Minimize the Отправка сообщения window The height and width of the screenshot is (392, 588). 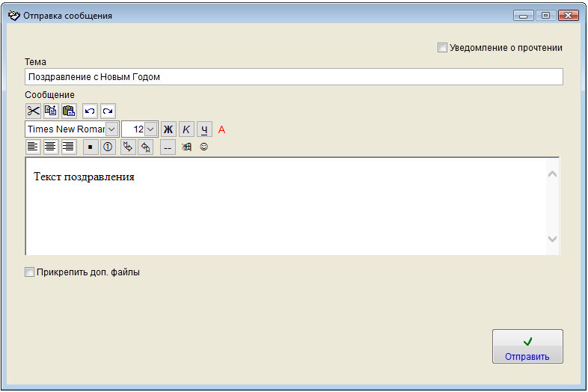[x=524, y=16]
